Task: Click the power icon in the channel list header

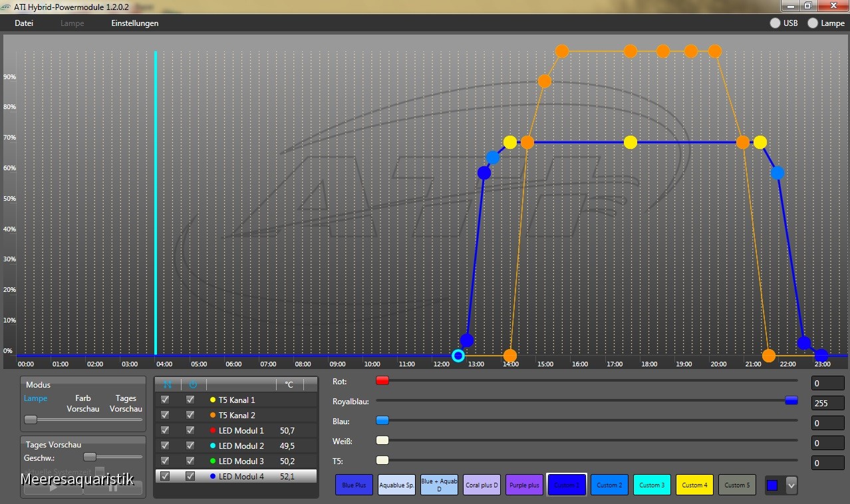Action: (x=193, y=384)
